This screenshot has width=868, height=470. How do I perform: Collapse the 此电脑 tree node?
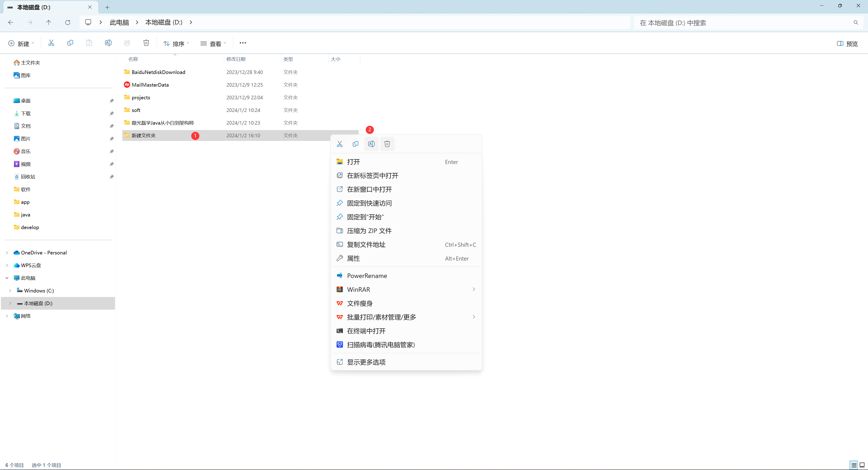click(x=7, y=278)
